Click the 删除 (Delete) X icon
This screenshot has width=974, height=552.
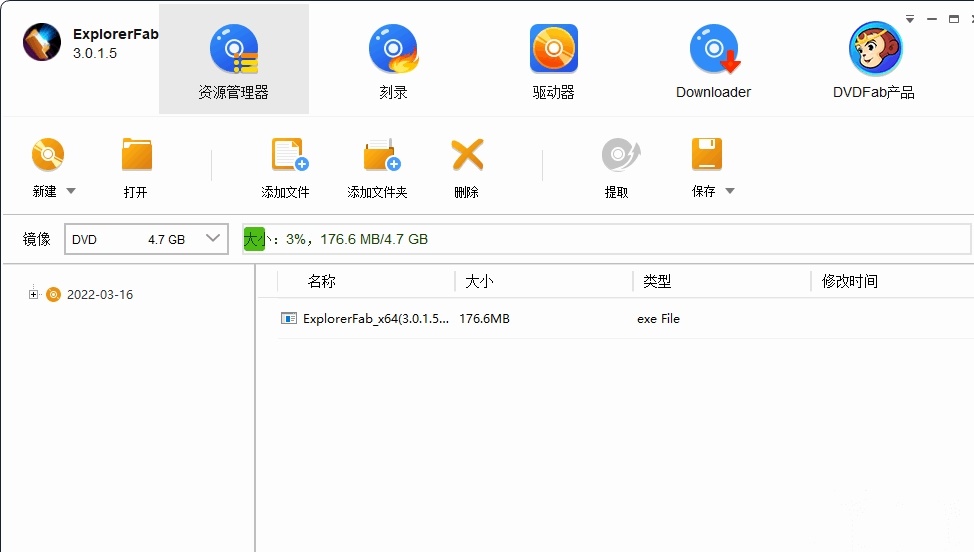[x=466, y=155]
